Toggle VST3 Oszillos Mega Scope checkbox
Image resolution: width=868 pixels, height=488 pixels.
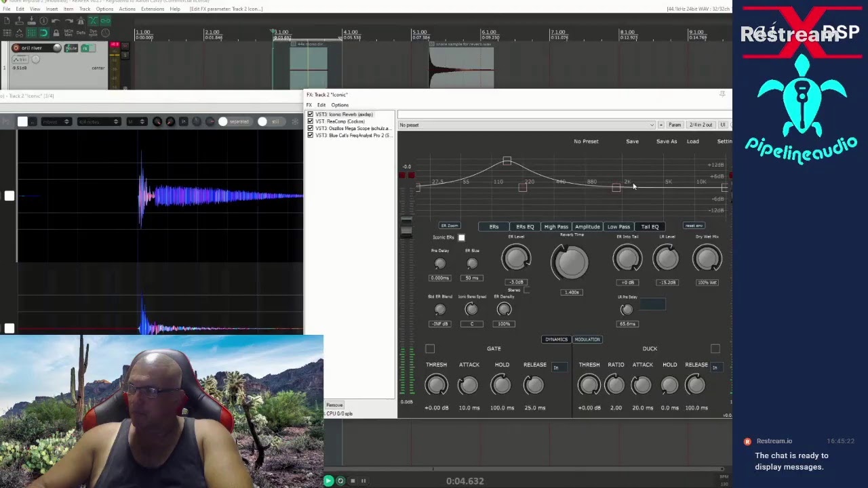click(311, 128)
